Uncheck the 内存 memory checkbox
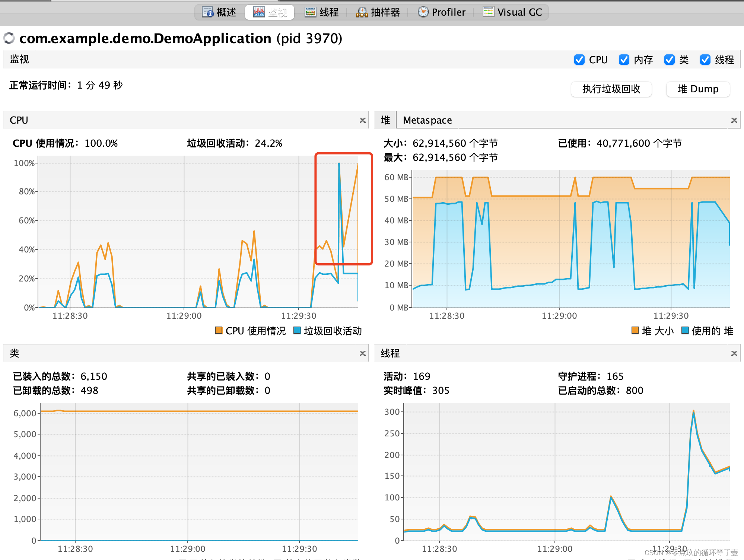Image resolution: width=744 pixels, height=560 pixels. point(624,60)
